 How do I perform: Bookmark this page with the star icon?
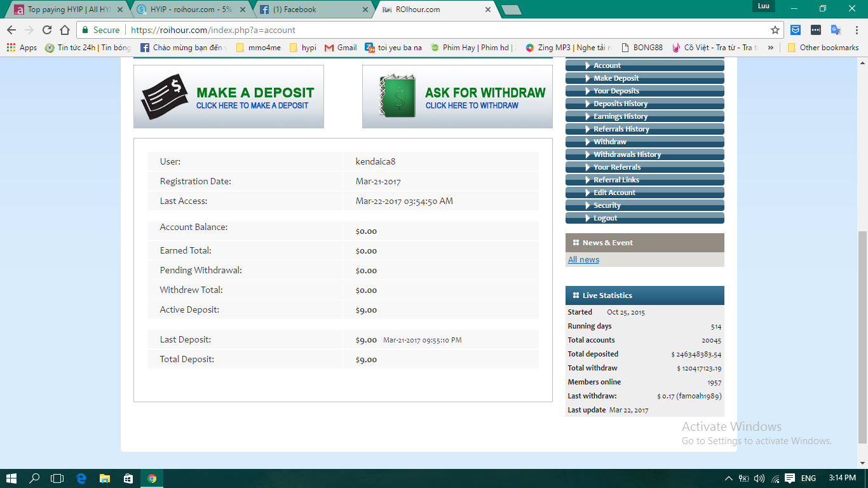click(775, 30)
